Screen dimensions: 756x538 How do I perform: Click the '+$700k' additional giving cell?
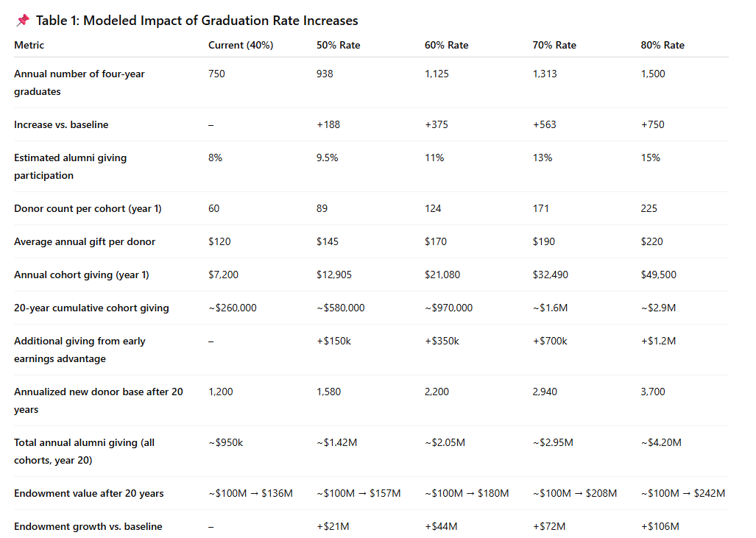click(x=550, y=341)
